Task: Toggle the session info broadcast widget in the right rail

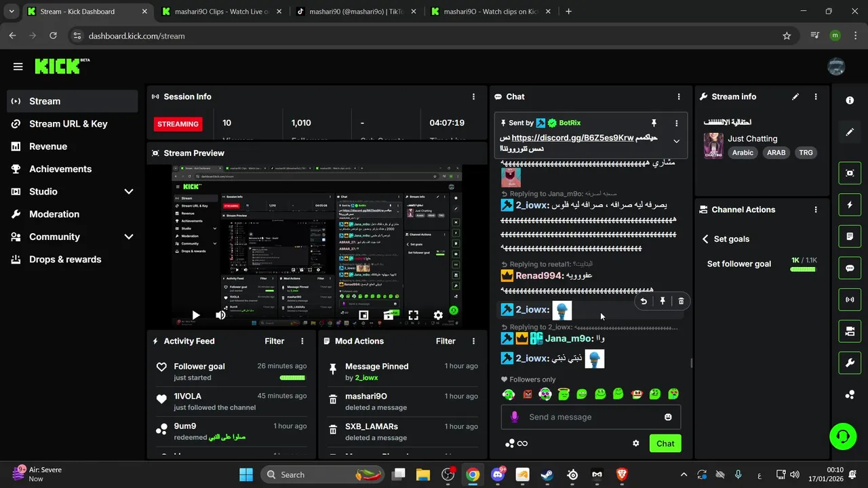Action: click(850, 300)
